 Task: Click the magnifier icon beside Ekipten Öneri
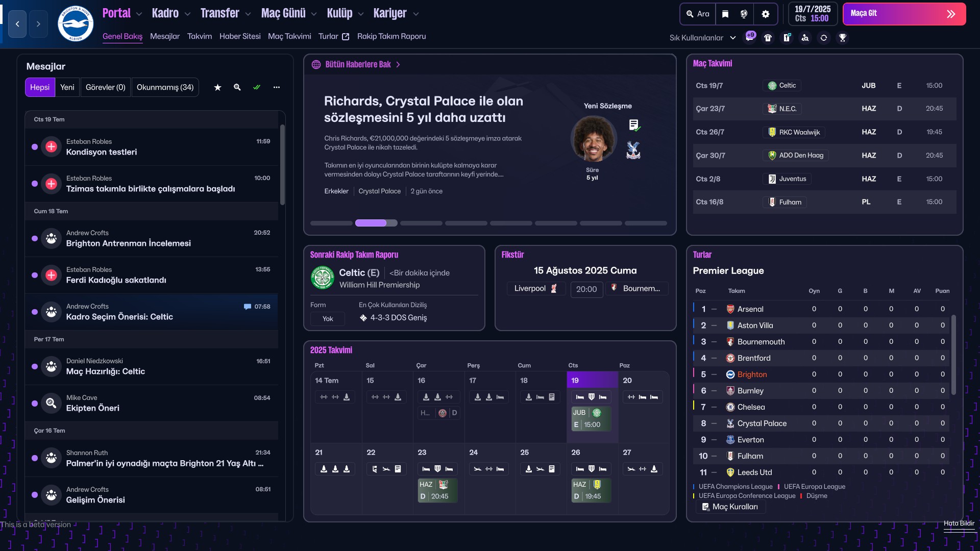point(51,403)
